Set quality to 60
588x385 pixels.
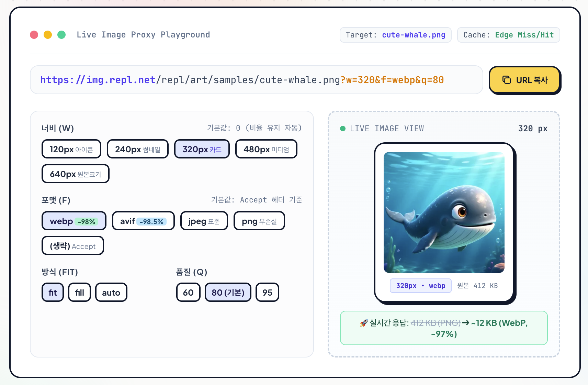(188, 293)
